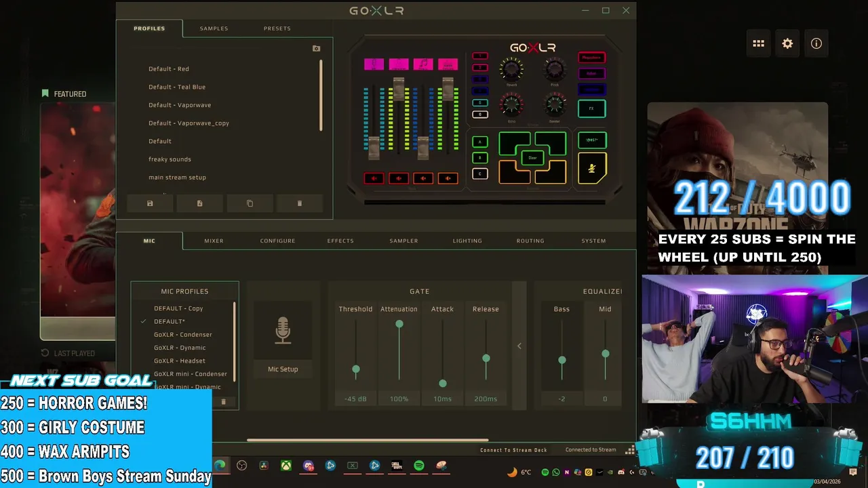
Task: Toggle the FX button on the device
Action: point(591,108)
